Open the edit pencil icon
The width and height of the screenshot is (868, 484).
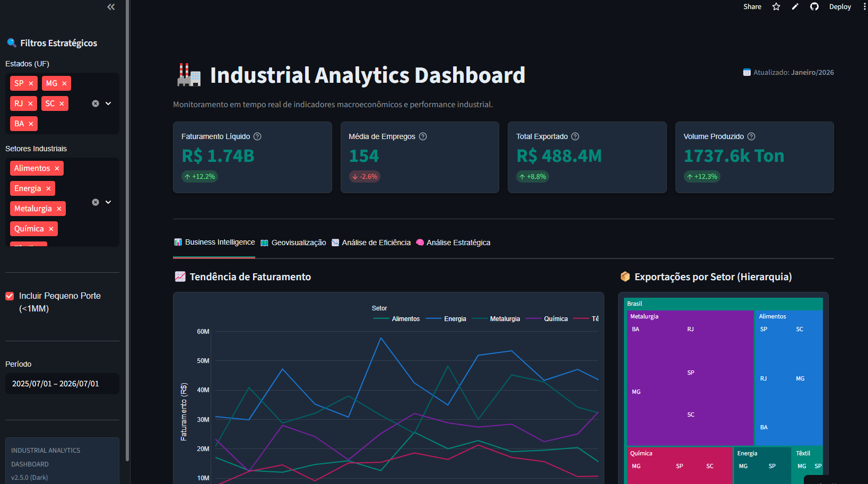tap(795, 7)
